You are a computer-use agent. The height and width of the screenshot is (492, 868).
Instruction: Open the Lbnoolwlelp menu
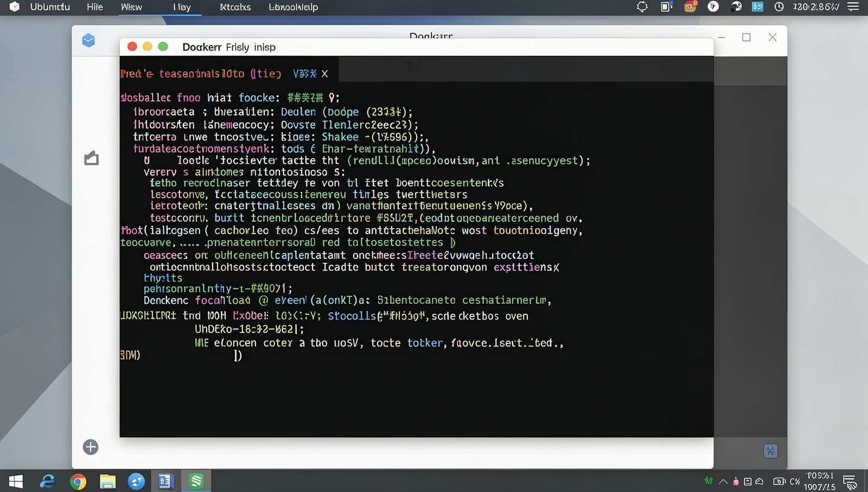[293, 7]
